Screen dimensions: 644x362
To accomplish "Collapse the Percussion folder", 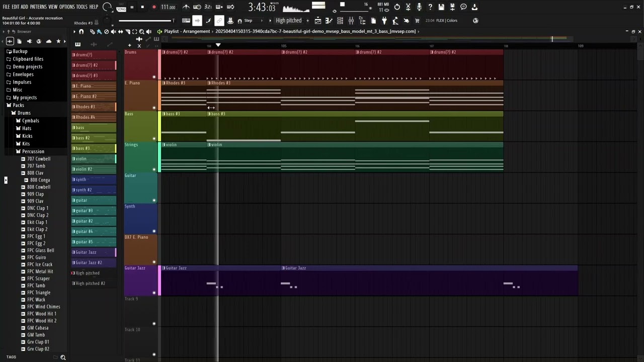I will pos(33,151).
